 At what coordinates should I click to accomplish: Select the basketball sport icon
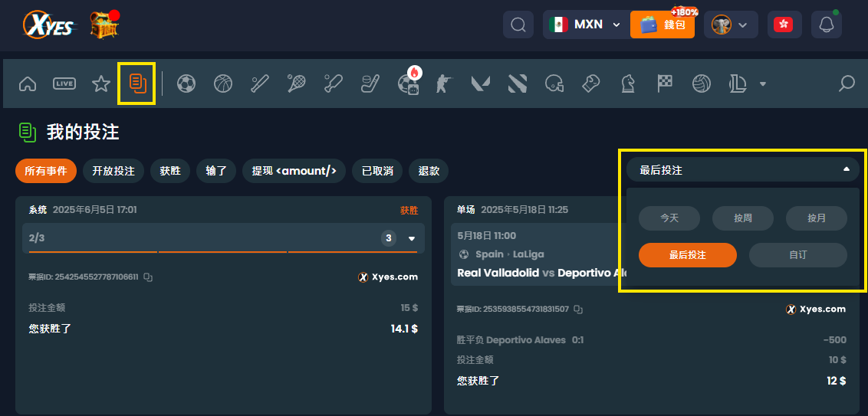(x=223, y=84)
